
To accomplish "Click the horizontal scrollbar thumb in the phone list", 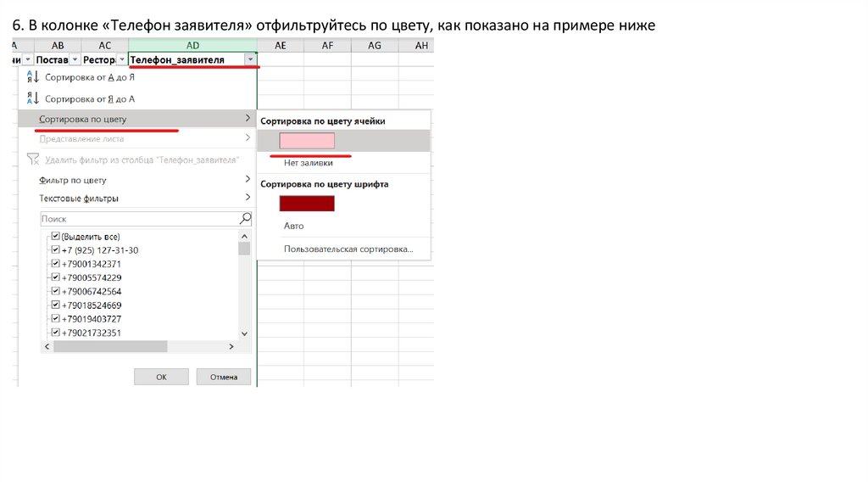I will point(110,346).
